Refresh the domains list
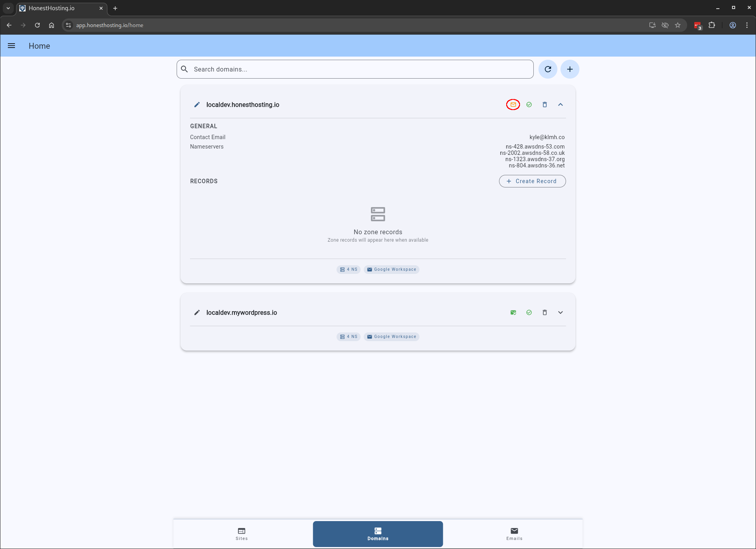Viewport: 756px width, 549px height. (548, 69)
